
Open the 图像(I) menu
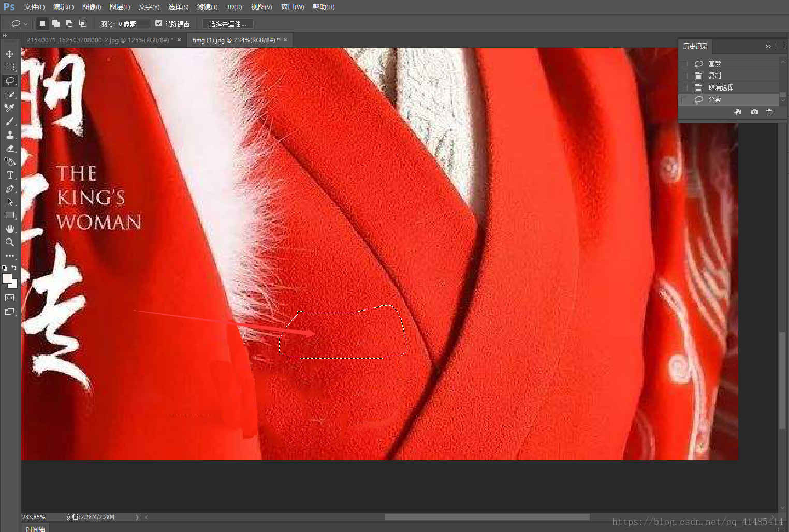(92, 7)
